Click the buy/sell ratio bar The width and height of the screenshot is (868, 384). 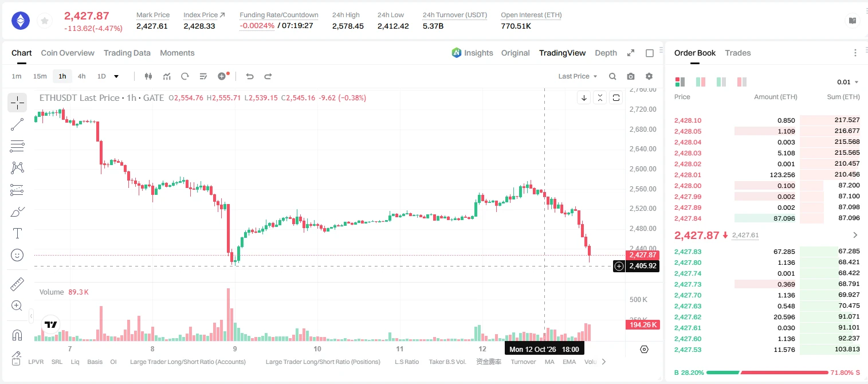point(767,373)
